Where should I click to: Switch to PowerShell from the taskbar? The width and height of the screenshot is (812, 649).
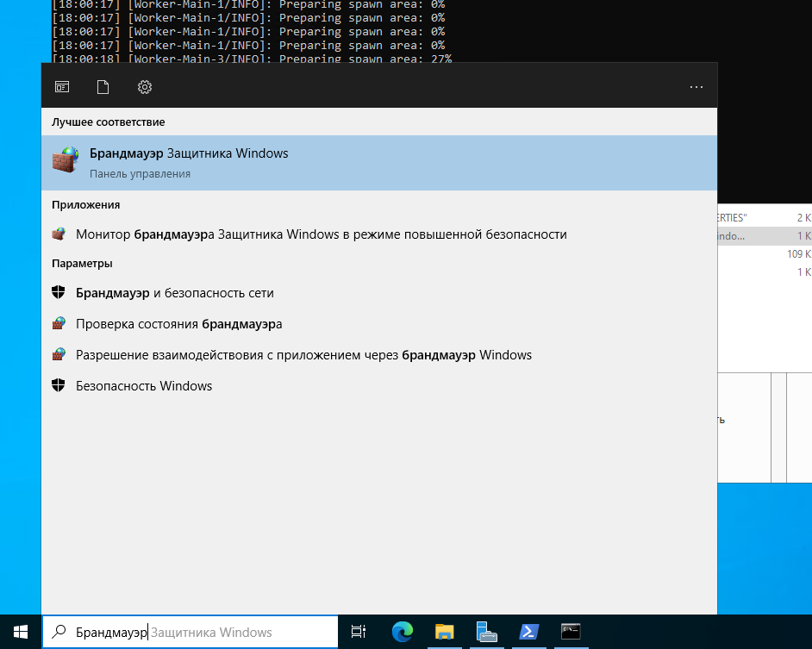pos(528,632)
